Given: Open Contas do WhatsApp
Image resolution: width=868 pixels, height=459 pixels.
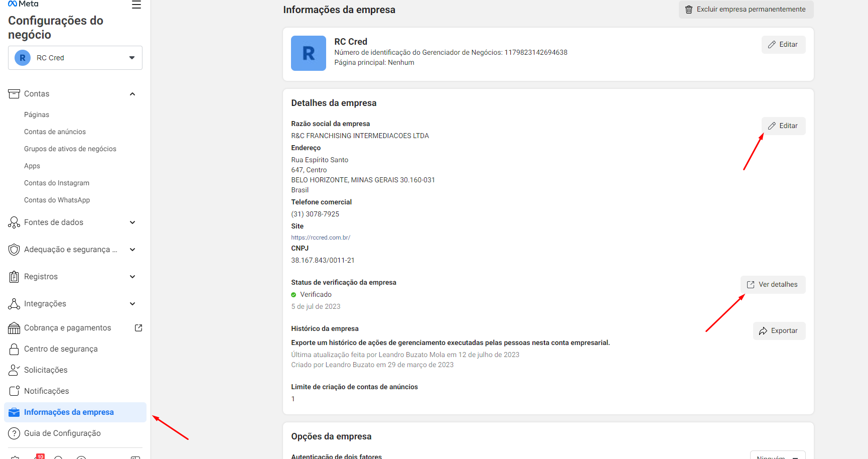Looking at the screenshot, I should tap(57, 200).
